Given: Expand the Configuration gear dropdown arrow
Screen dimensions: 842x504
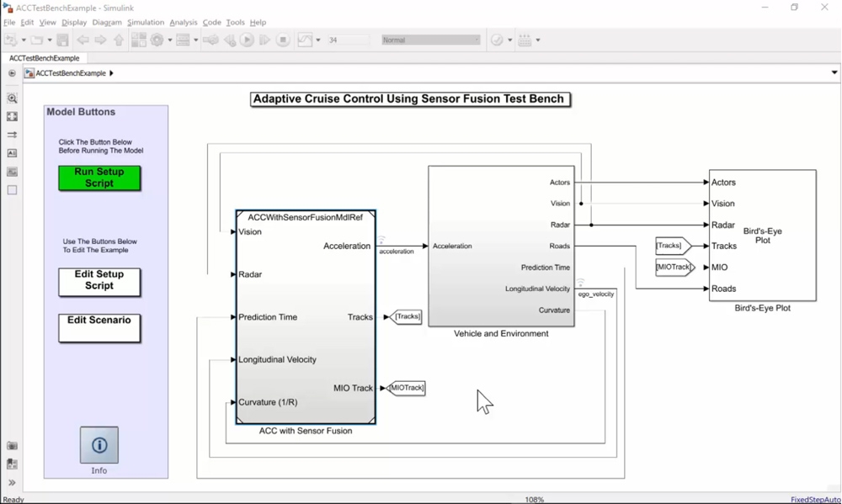Looking at the screenshot, I should click(170, 40).
